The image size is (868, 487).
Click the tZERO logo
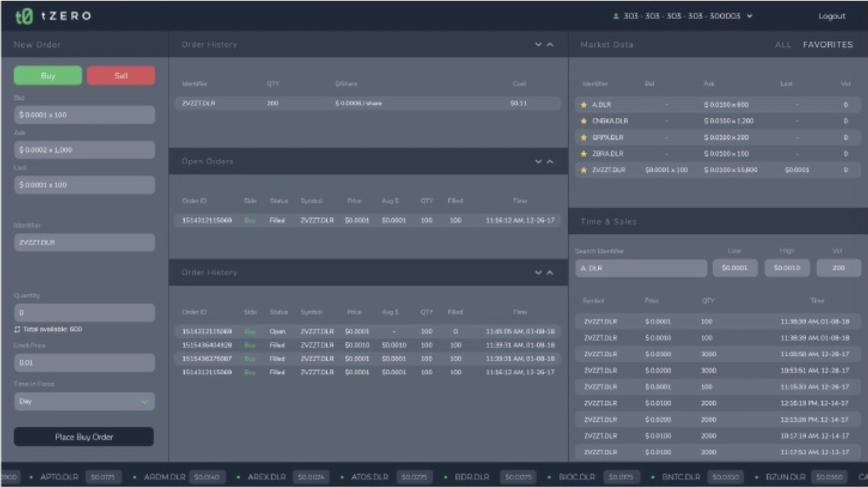point(53,16)
